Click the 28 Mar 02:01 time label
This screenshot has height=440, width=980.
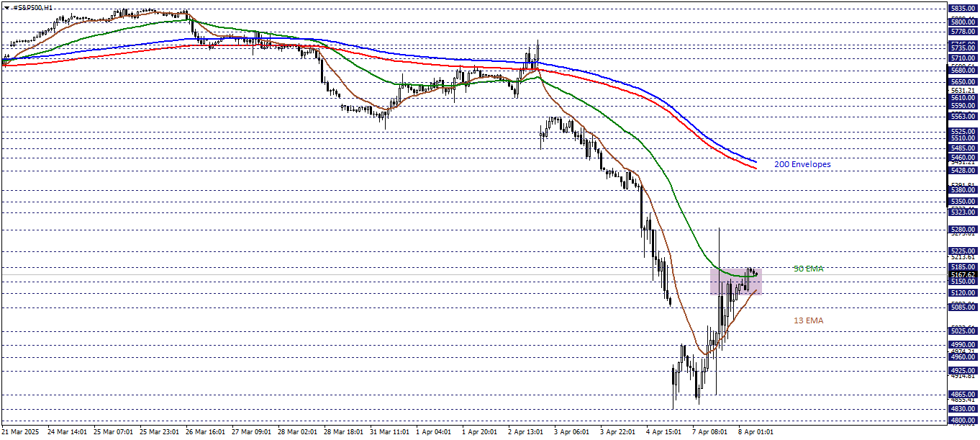297,432
